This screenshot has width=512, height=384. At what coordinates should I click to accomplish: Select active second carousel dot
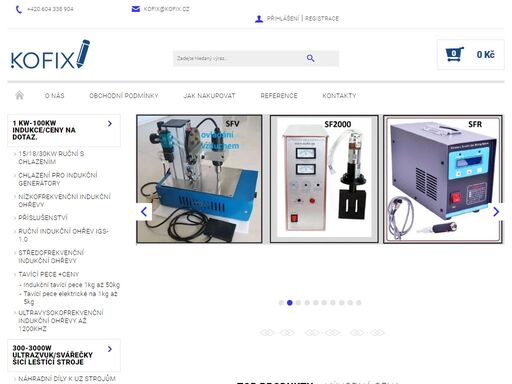tap(290, 303)
